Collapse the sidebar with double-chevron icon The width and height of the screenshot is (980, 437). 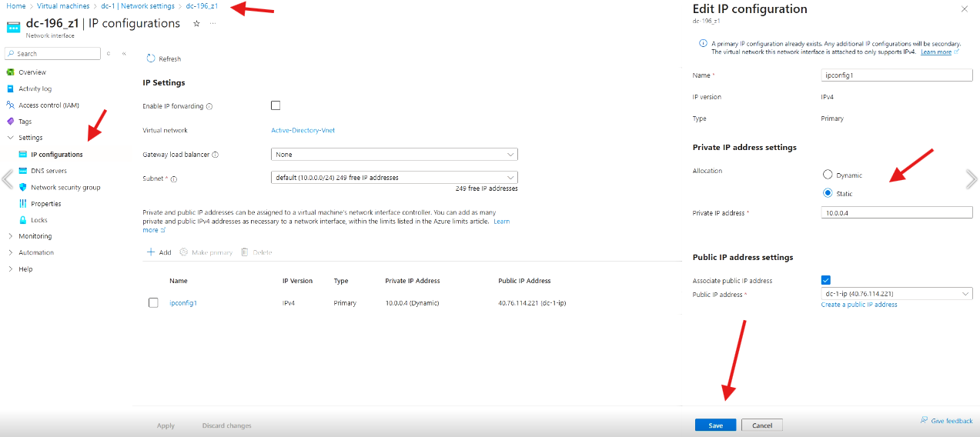click(124, 53)
